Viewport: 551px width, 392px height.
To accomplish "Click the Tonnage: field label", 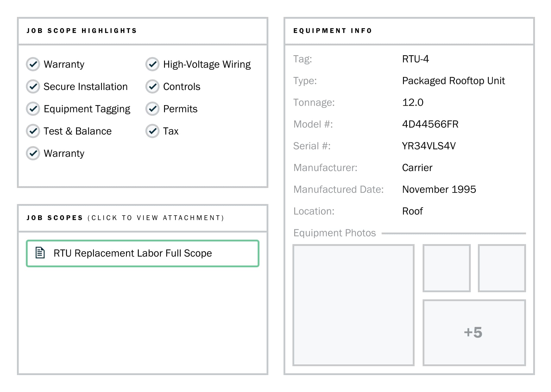I will (314, 102).
